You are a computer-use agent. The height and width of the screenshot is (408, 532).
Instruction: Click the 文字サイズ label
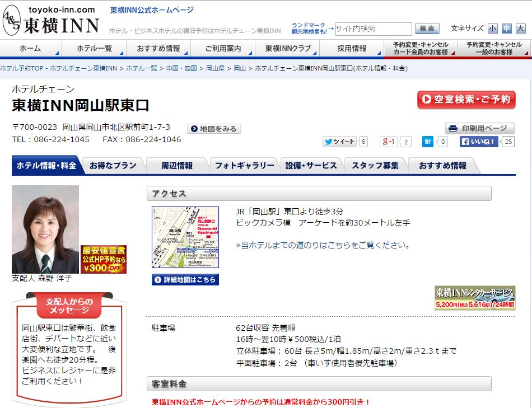467,29
